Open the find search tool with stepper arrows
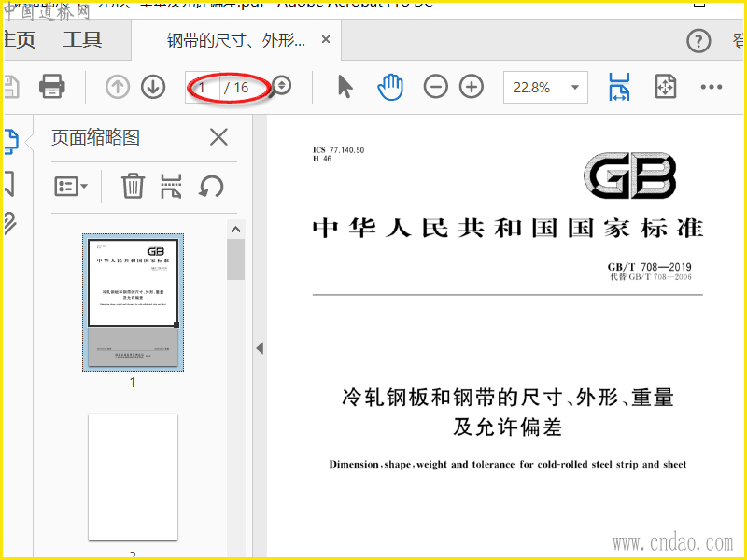Image resolution: width=747 pixels, height=560 pixels. pyautogui.click(x=281, y=86)
